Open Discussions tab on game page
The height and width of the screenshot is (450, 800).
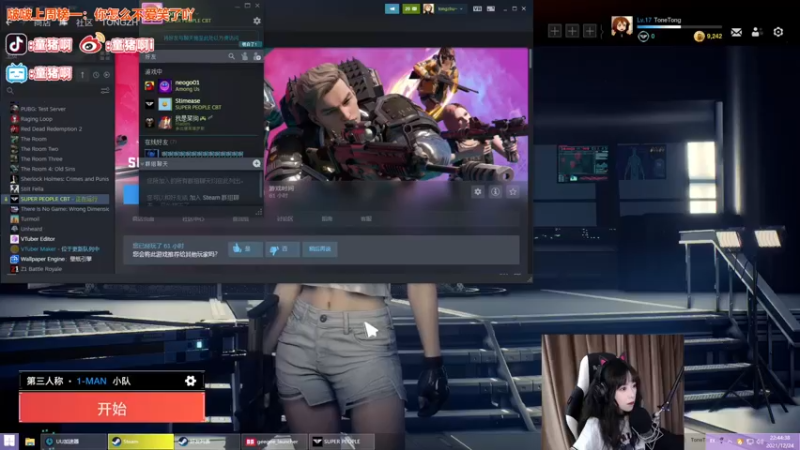coord(285,219)
